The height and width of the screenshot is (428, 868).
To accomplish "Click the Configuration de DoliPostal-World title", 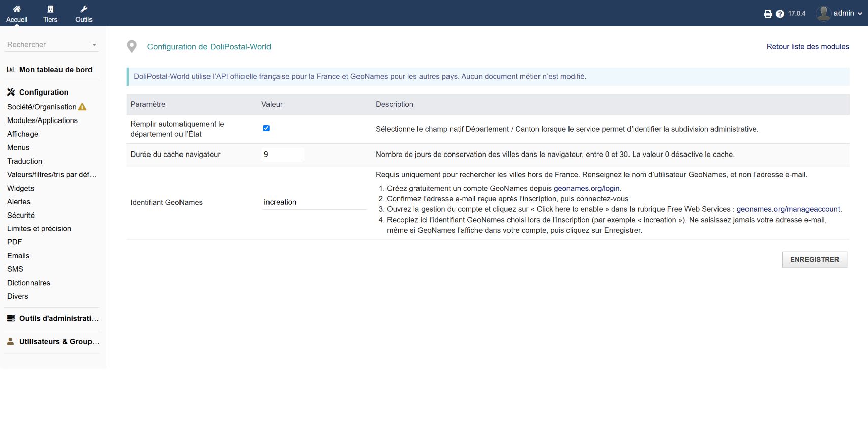I will coord(209,47).
